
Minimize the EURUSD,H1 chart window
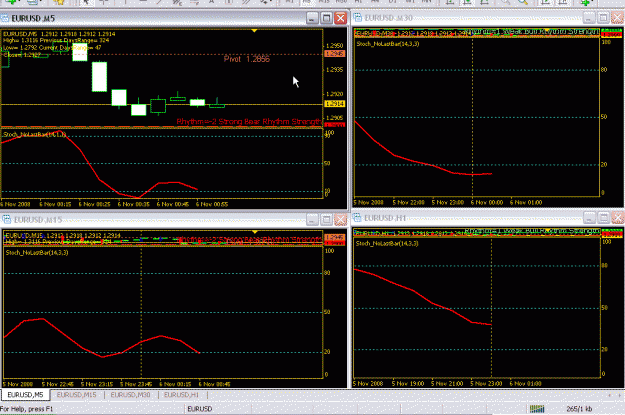click(589, 218)
